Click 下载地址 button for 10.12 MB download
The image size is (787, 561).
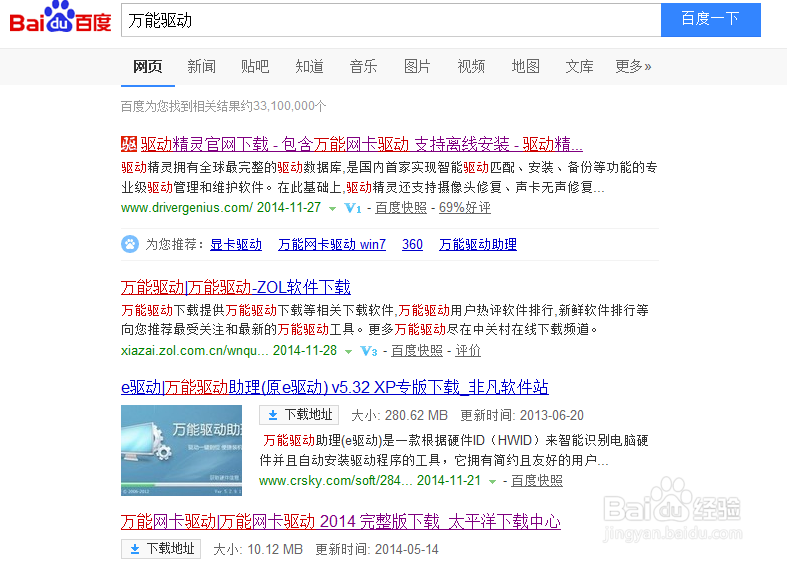coord(161,549)
